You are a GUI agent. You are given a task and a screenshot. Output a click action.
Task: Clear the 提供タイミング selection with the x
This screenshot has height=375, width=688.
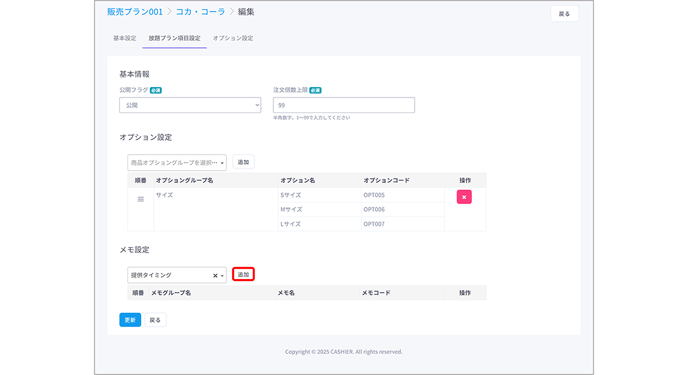tap(215, 275)
